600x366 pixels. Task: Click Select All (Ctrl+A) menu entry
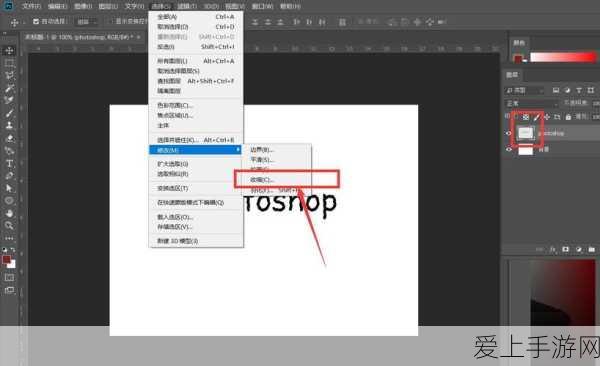[x=196, y=17]
